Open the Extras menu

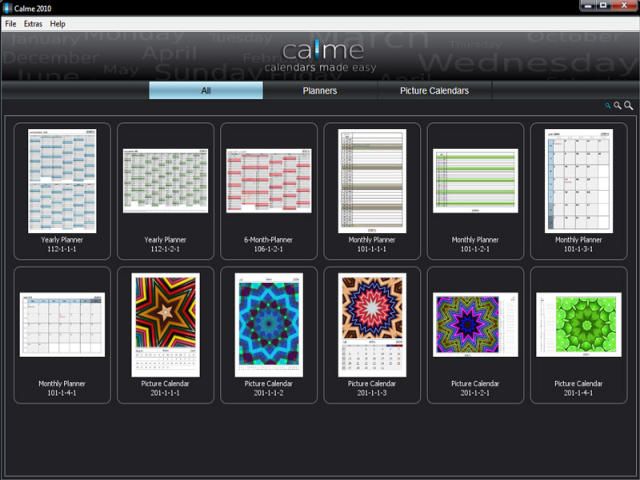33,23
